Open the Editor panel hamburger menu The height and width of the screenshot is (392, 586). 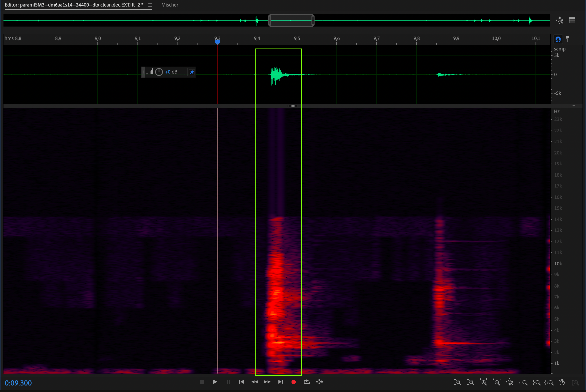coord(150,5)
